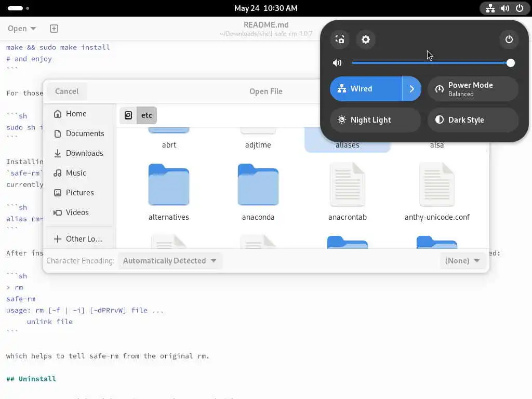Go to Videos in sidebar
The image size is (532, 399).
click(79, 212)
